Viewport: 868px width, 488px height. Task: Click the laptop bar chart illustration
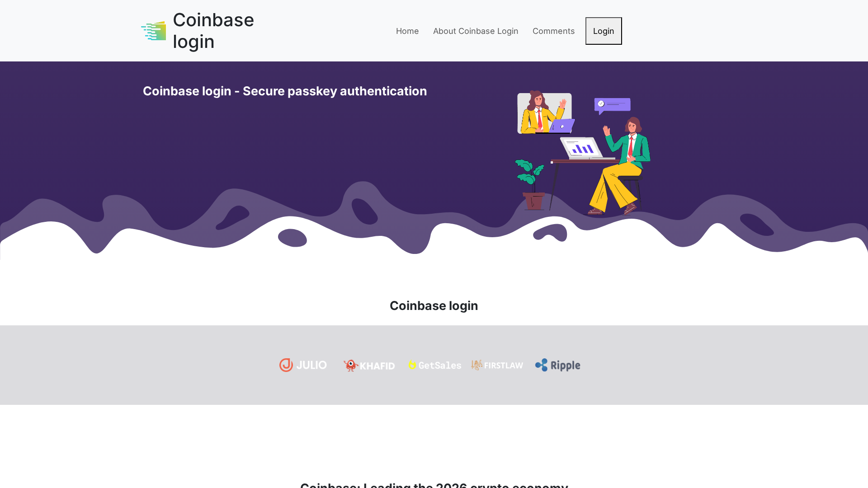pyautogui.click(x=580, y=148)
